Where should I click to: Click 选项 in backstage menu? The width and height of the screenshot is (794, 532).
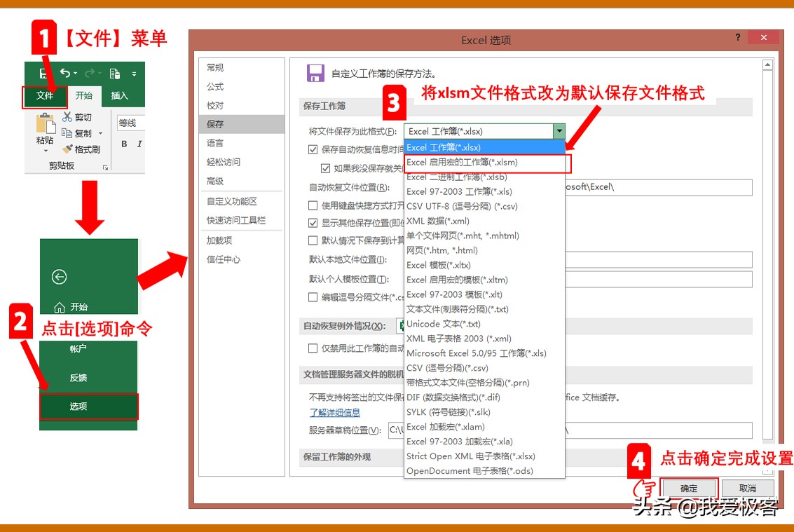(x=88, y=407)
